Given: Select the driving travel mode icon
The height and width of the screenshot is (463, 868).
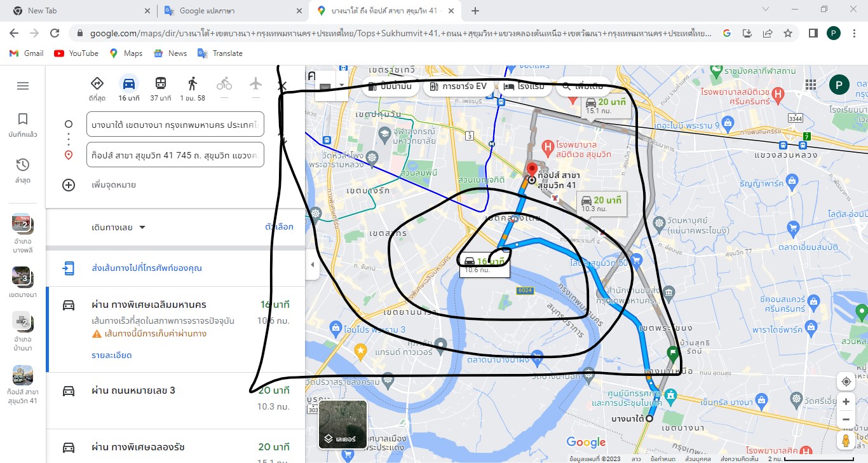Looking at the screenshot, I should click(128, 84).
